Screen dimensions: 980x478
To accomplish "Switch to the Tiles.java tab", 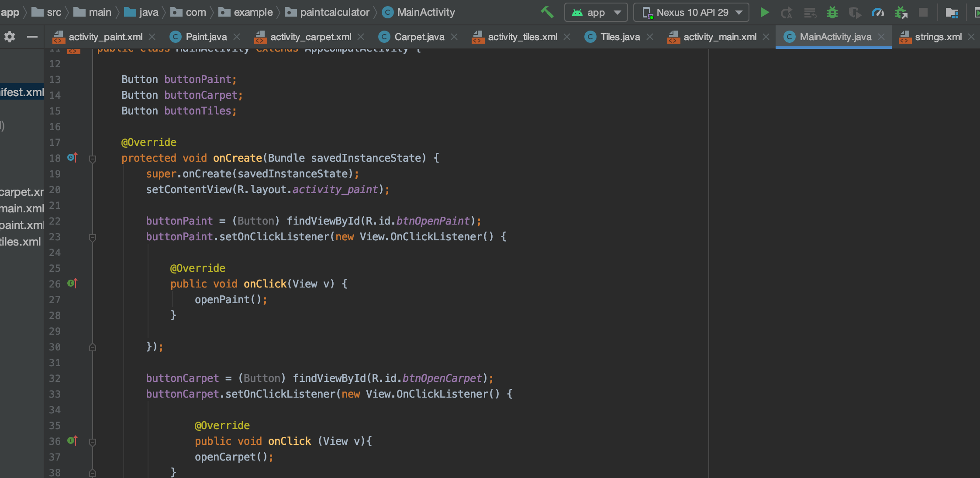I will click(x=620, y=37).
